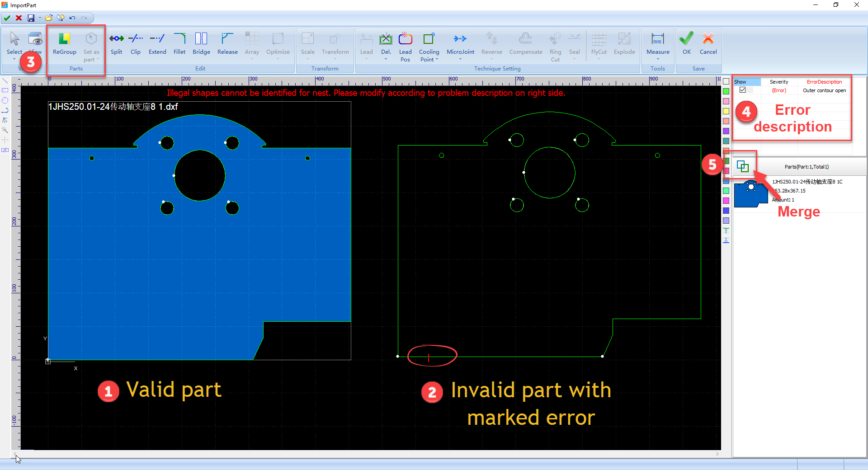Pick the bright green layer color swatch

click(726, 91)
